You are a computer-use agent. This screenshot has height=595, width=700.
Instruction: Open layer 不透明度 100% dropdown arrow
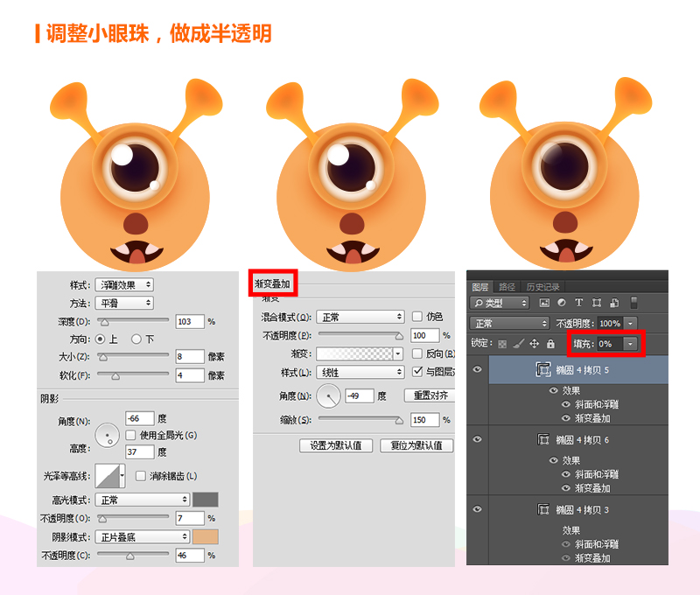(x=630, y=323)
